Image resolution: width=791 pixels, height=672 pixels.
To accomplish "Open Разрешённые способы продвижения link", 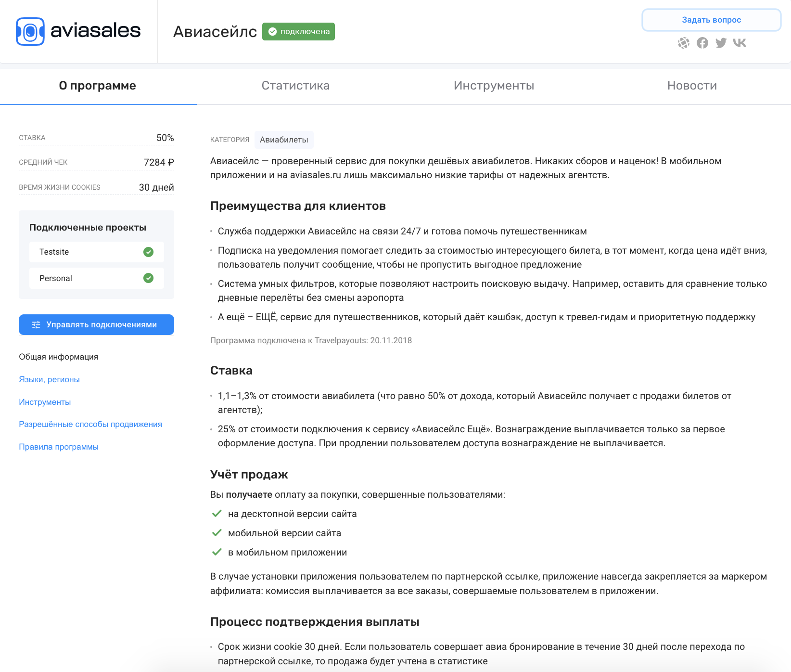I will (90, 424).
